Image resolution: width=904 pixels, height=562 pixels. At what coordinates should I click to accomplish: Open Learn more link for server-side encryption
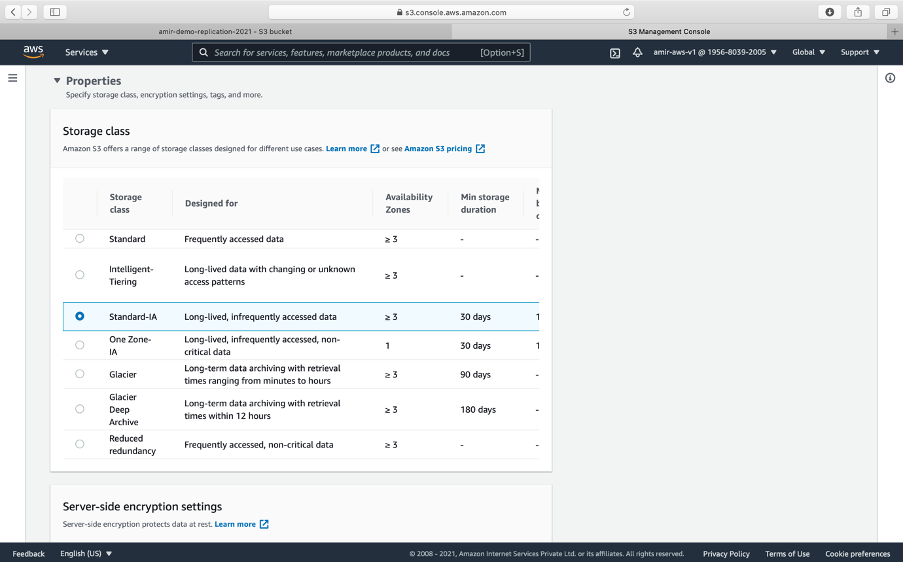(x=235, y=524)
